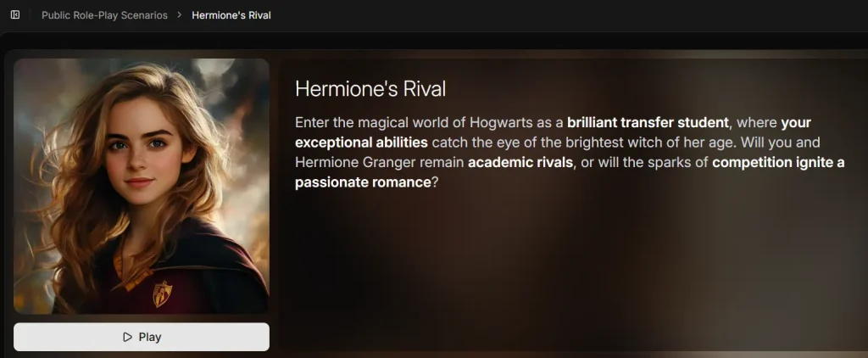Click the triangle play icon

128,337
